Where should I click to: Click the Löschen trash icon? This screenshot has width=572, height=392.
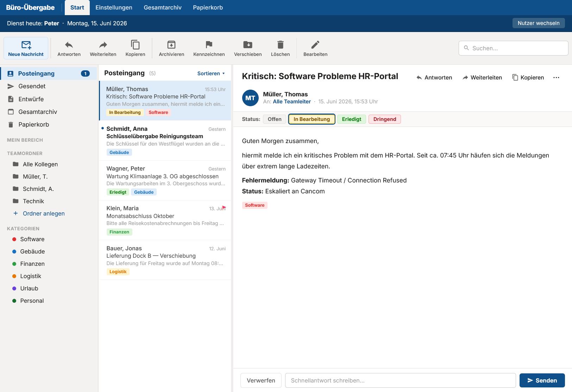point(281,45)
